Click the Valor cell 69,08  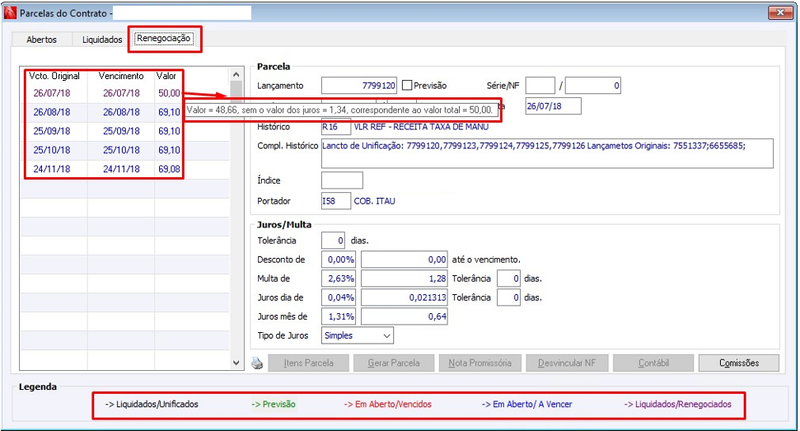pos(169,169)
